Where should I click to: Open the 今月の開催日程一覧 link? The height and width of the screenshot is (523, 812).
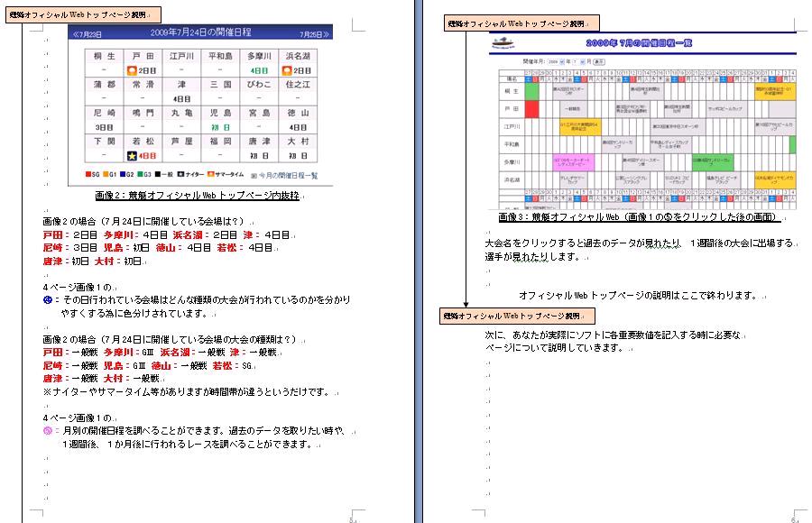(288, 176)
